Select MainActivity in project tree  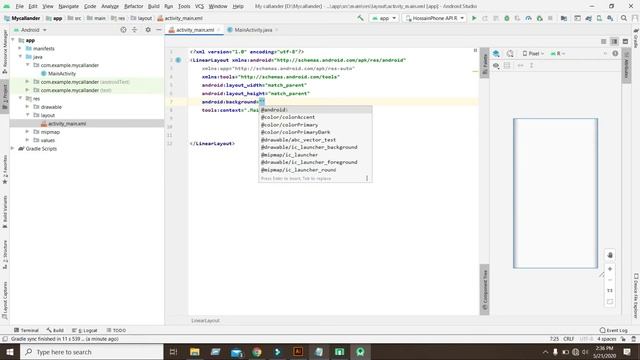pyautogui.click(x=62, y=73)
